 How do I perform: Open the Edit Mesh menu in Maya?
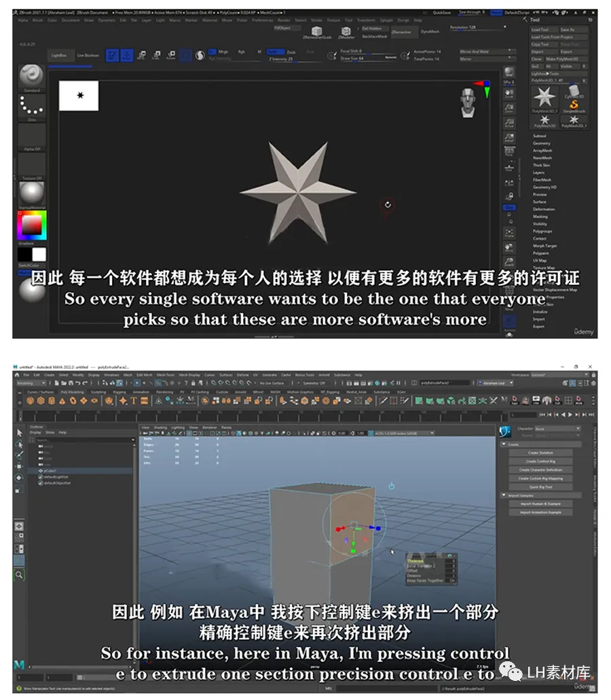click(x=144, y=375)
